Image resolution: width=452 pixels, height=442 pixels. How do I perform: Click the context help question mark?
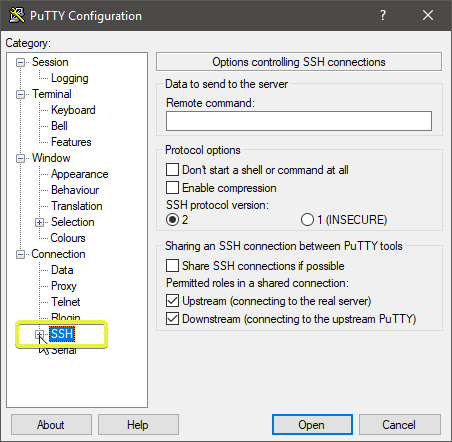pyautogui.click(x=383, y=15)
